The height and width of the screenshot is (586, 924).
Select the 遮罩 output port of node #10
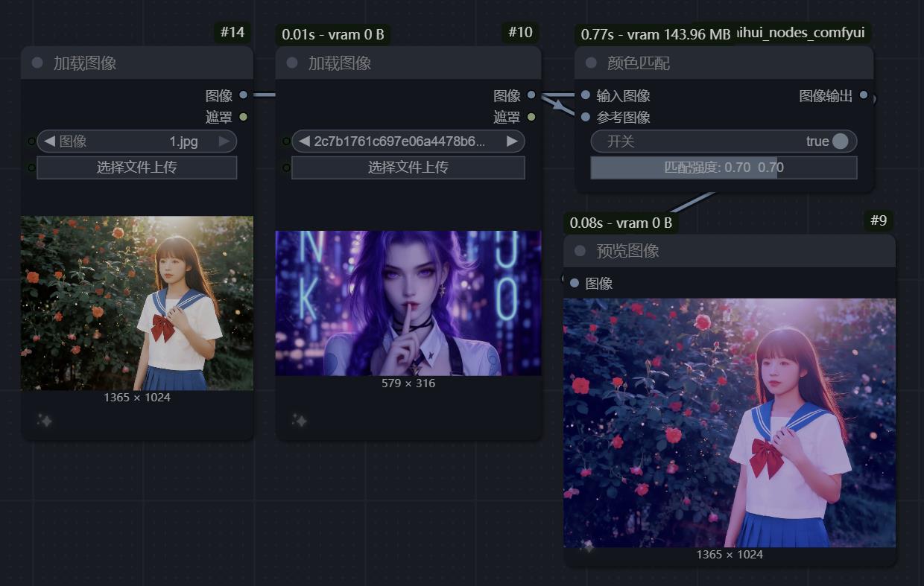click(x=531, y=117)
